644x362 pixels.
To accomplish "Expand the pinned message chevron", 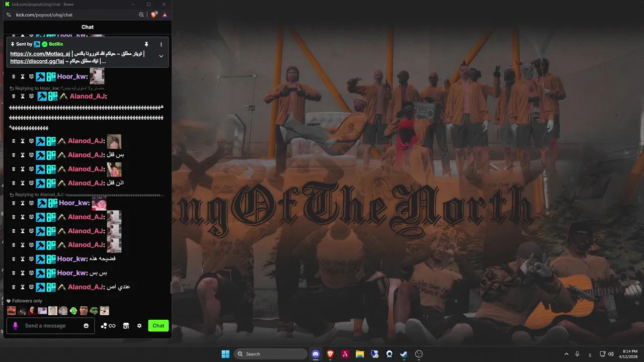I will pyautogui.click(x=161, y=56).
